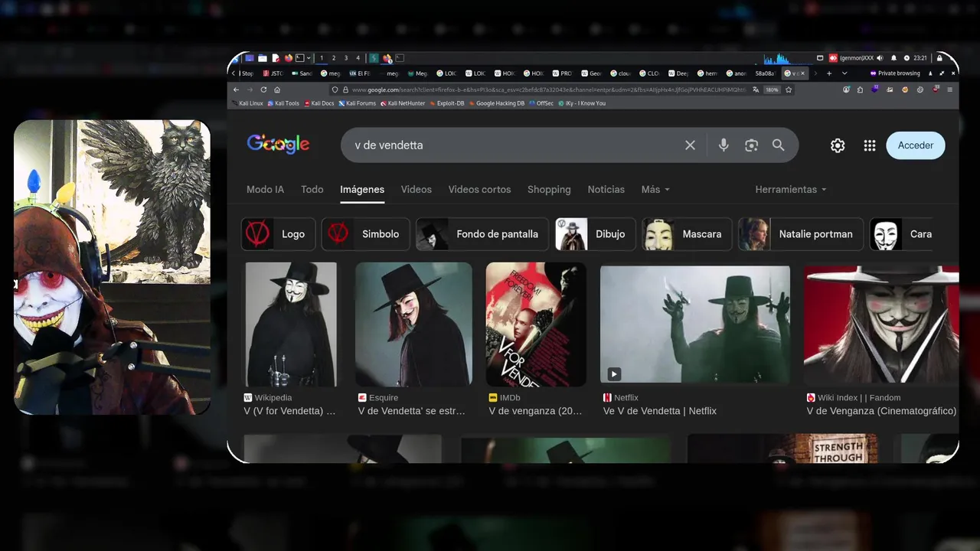Switch to the Videos cortos tab
980x551 pixels.
tap(479, 189)
